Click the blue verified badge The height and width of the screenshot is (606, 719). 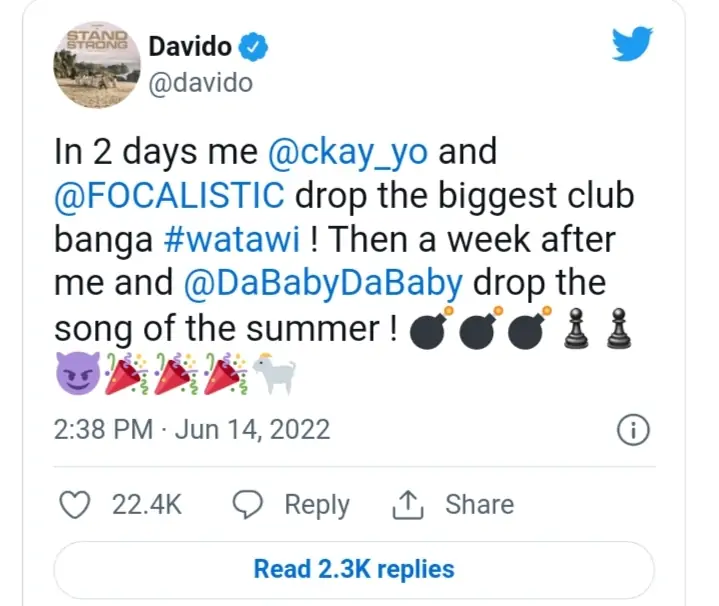pyautogui.click(x=255, y=46)
